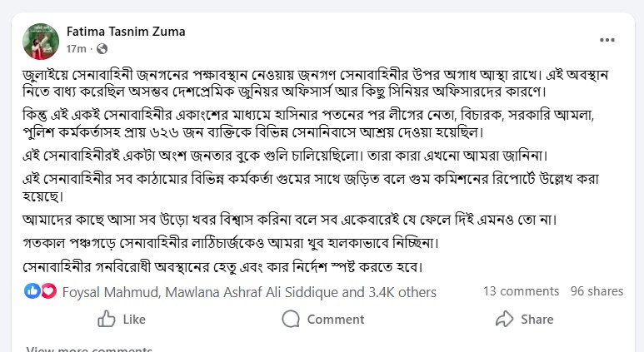Click the Comment button below the post

point(322,320)
